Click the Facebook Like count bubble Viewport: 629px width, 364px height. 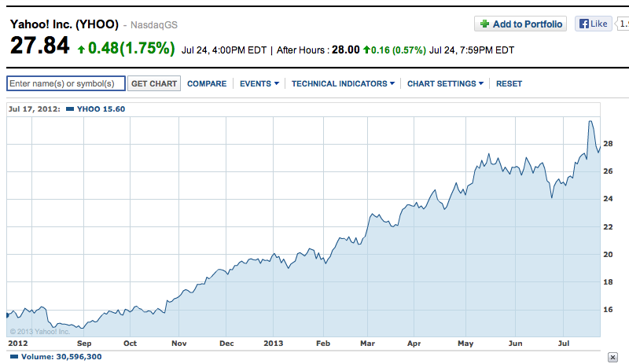click(x=622, y=24)
